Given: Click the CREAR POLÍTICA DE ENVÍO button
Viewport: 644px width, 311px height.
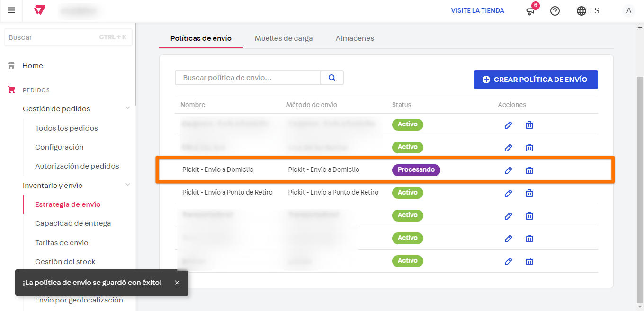Looking at the screenshot, I should [x=536, y=80].
